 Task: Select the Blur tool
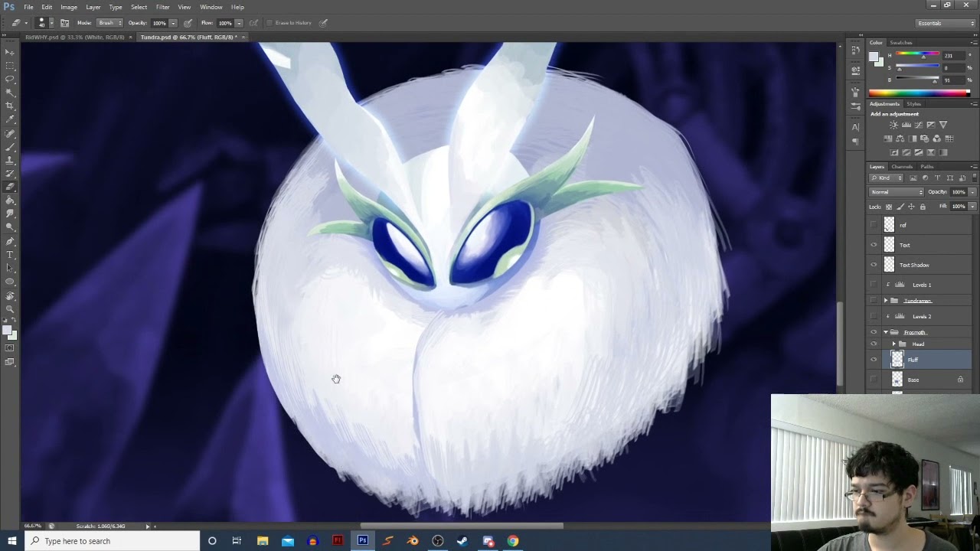coord(10,214)
